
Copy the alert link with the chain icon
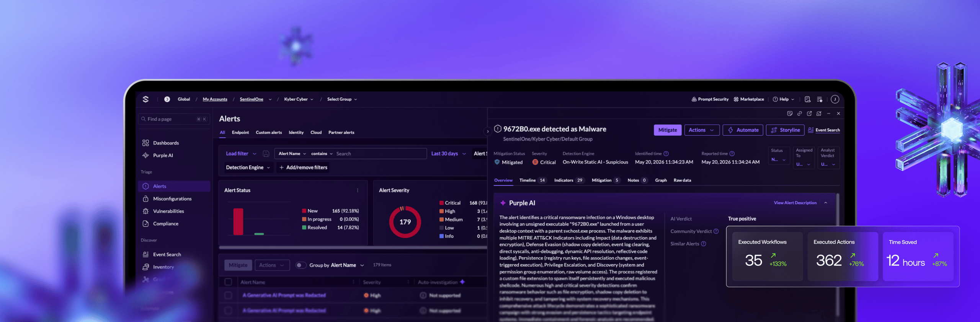pyautogui.click(x=799, y=114)
